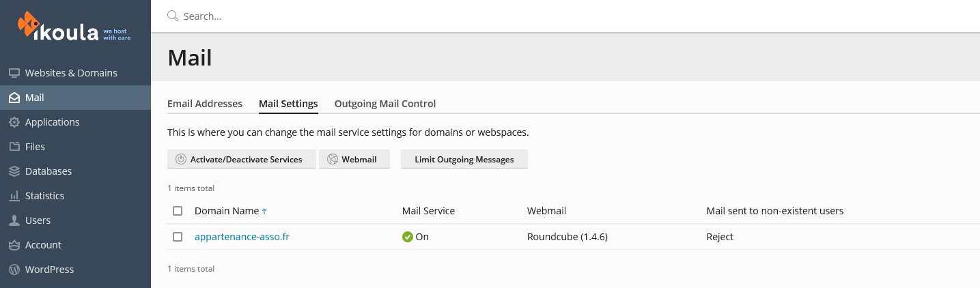This screenshot has height=288, width=980.
Task: Open Account via crown icon
Action: click(x=14, y=245)
